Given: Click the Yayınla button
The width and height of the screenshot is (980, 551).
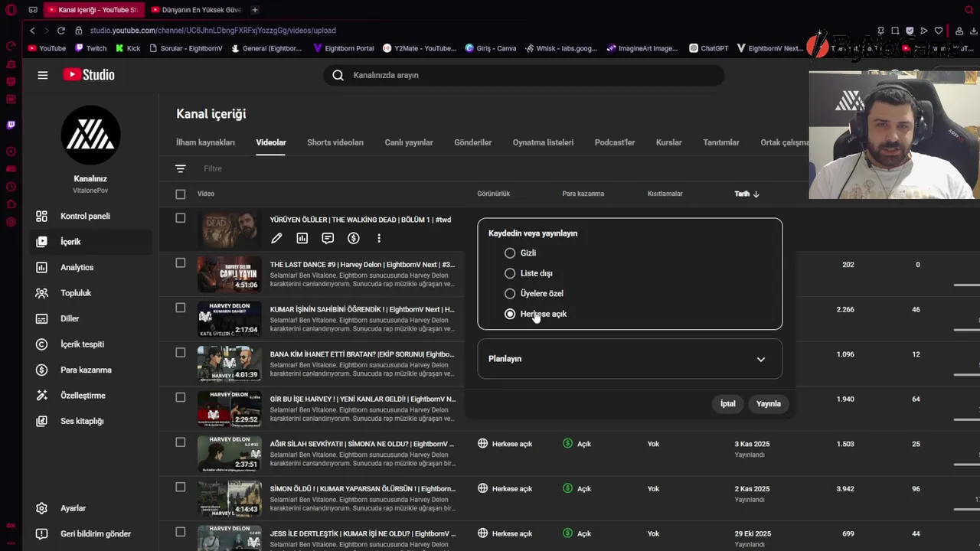Looking at the screenshot, I should pyautogui.click(x=769, y=404).
